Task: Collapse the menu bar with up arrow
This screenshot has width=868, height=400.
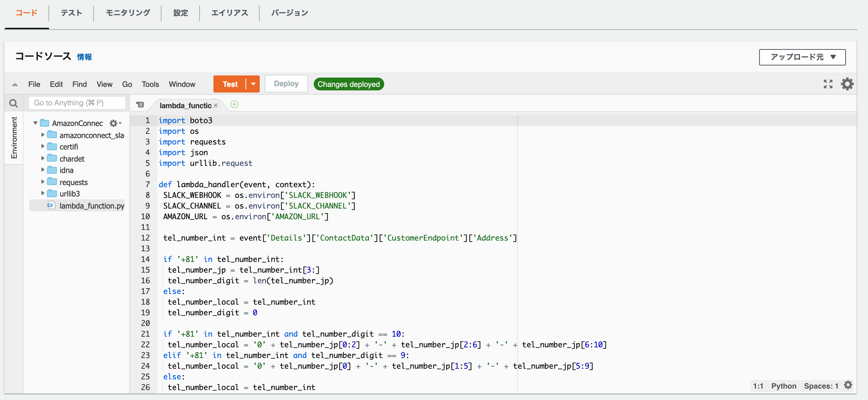Action: [15, 84]
